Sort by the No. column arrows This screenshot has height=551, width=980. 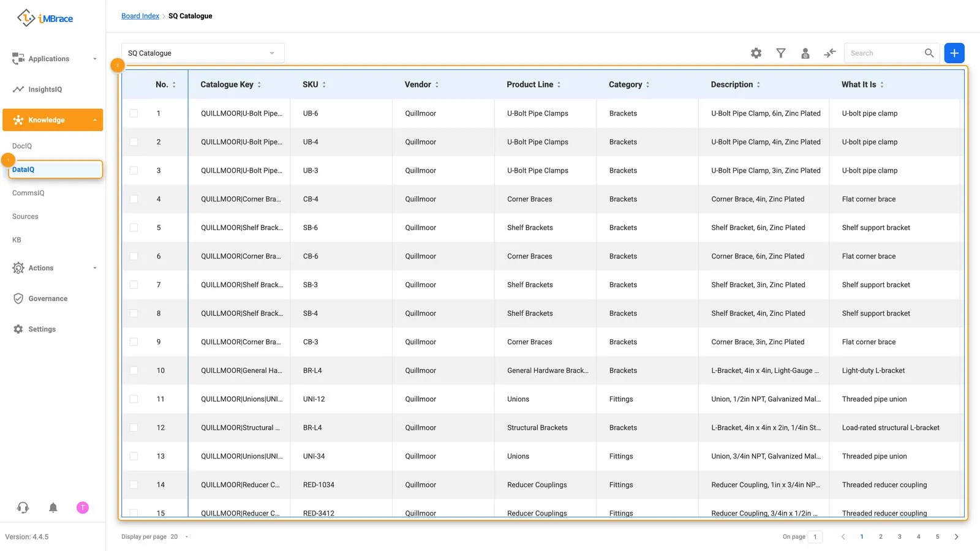point(174,84)
